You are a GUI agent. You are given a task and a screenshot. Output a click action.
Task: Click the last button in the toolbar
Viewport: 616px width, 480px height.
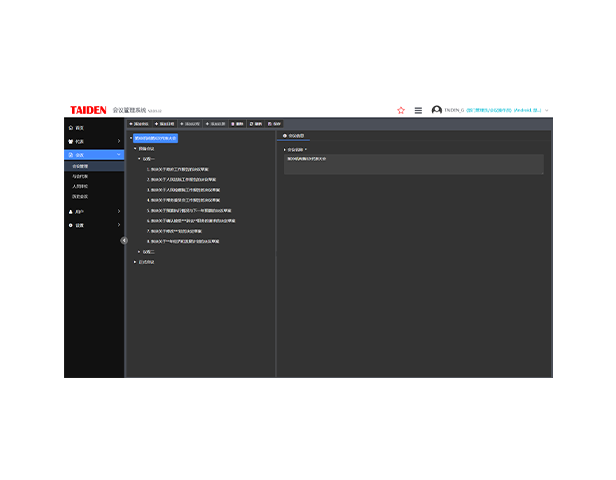pyautogui.click(x=274, y=124)
